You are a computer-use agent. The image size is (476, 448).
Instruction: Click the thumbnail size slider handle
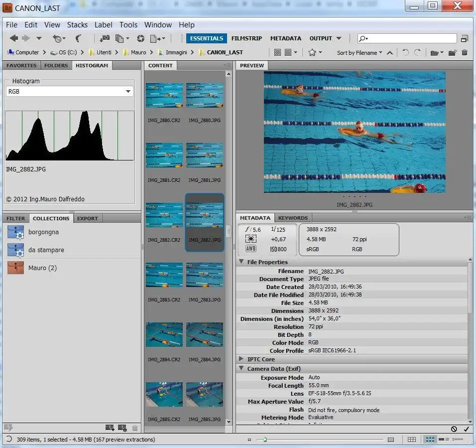coord(265,440)
